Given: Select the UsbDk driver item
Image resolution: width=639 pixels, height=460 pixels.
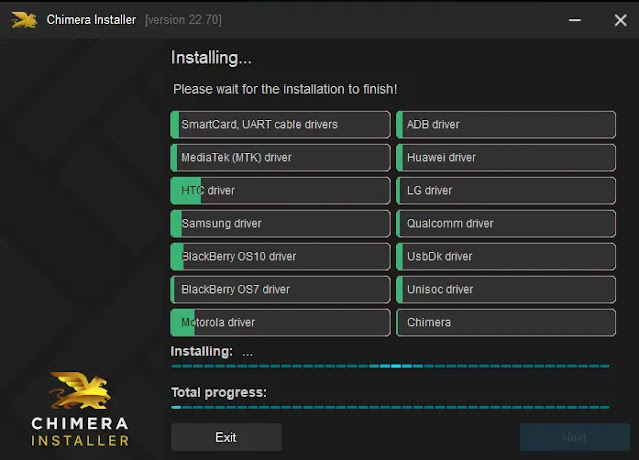Looking at the screenshot, I should pos(506,257).
